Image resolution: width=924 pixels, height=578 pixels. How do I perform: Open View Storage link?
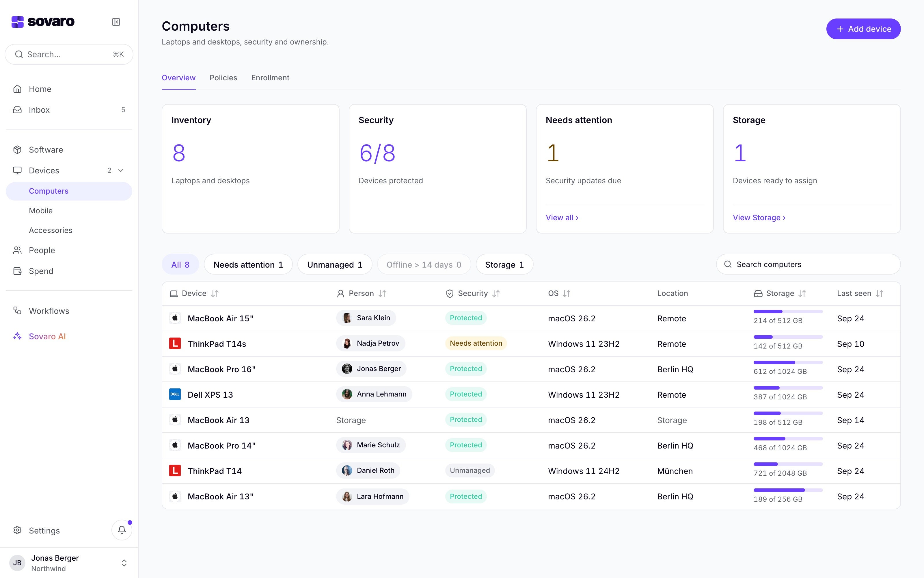[759, 218]
